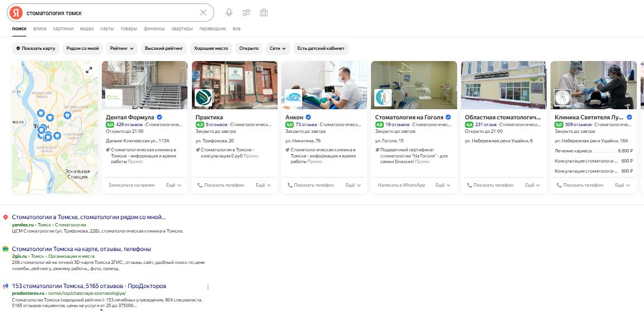Viewport: 644px width, 311px height.
Task: Toggle Высокий рейтинг filter
Action: click(x=164, y=49)
